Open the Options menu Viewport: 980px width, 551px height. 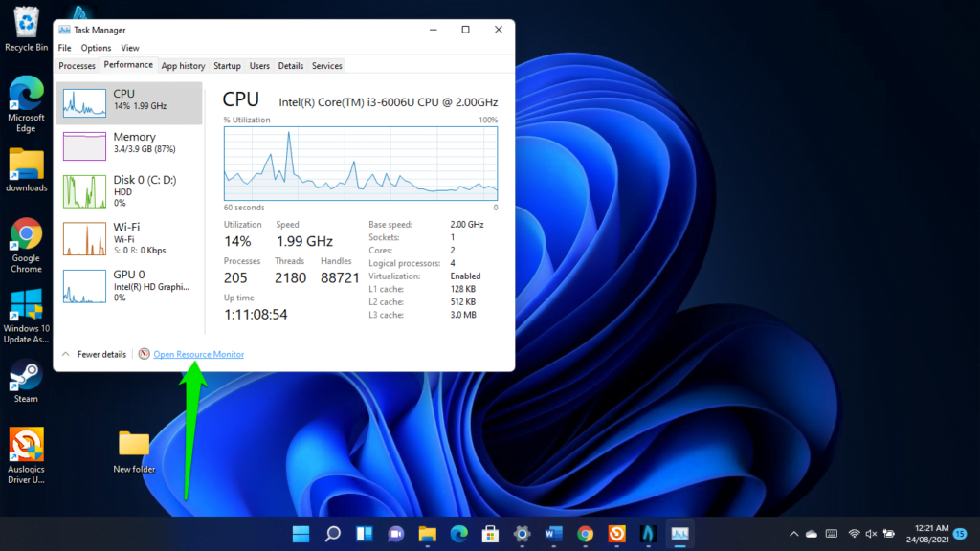click(96, 47)
